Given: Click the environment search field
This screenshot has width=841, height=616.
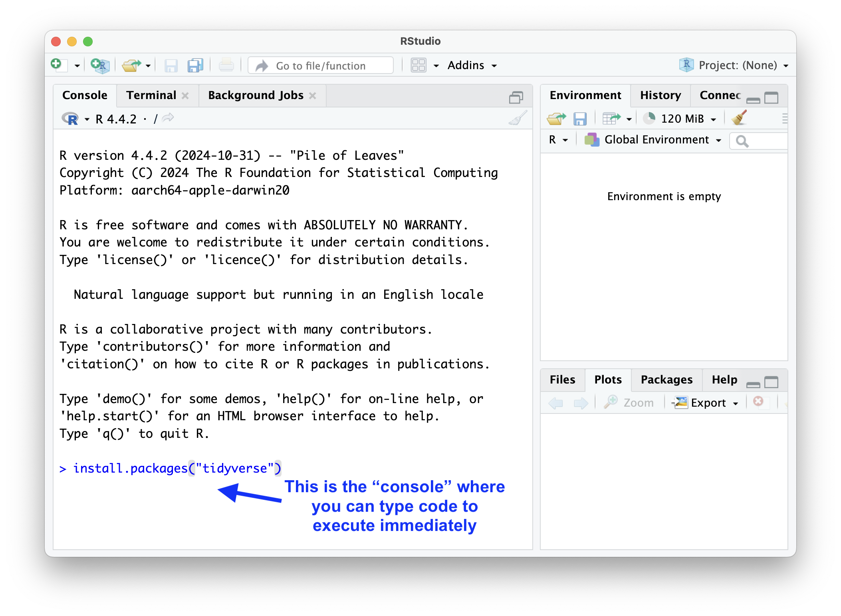Looking at the screenshot, I should tap(759, 141).
